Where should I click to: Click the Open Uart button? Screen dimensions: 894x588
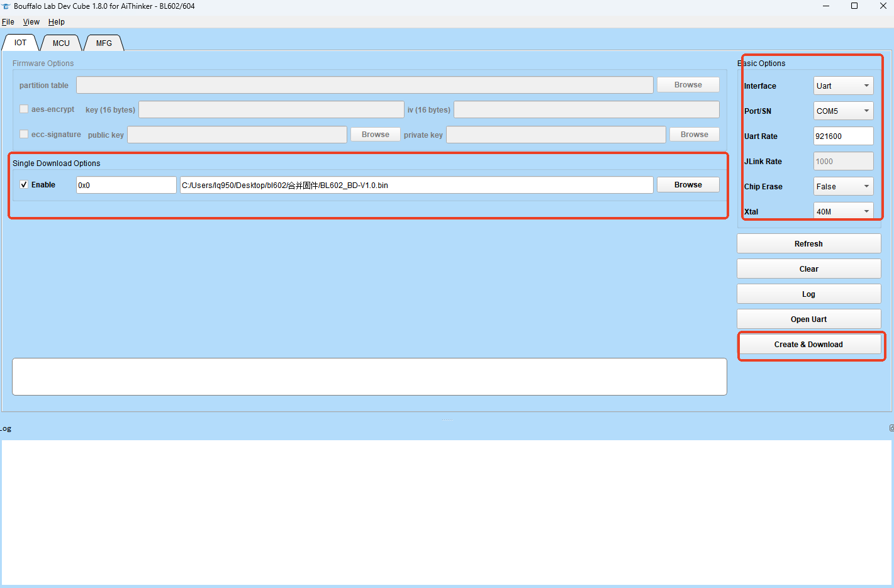point(808,319)
